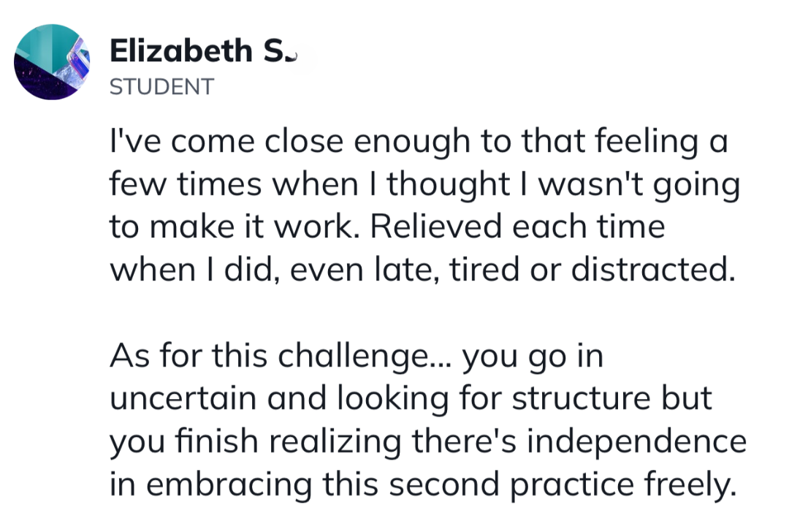Click the line starting "to make it work"
This screenshot has width=789, height=532.
pyautogui.click(x=387, y=227)
